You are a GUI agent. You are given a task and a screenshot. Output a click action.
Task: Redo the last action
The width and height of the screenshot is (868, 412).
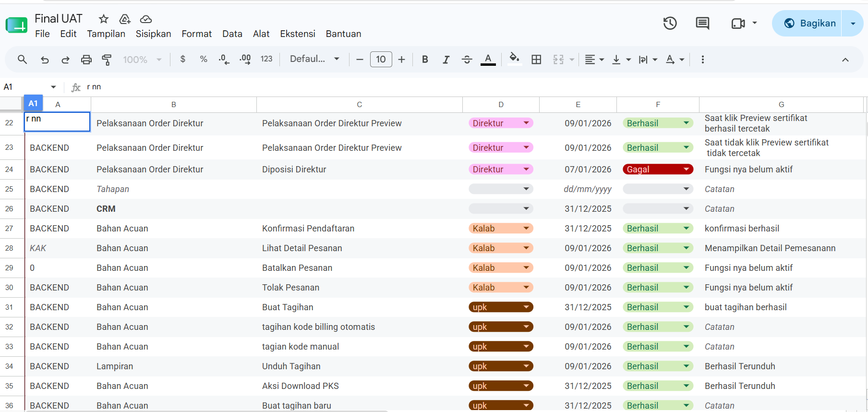pos(65,60)
